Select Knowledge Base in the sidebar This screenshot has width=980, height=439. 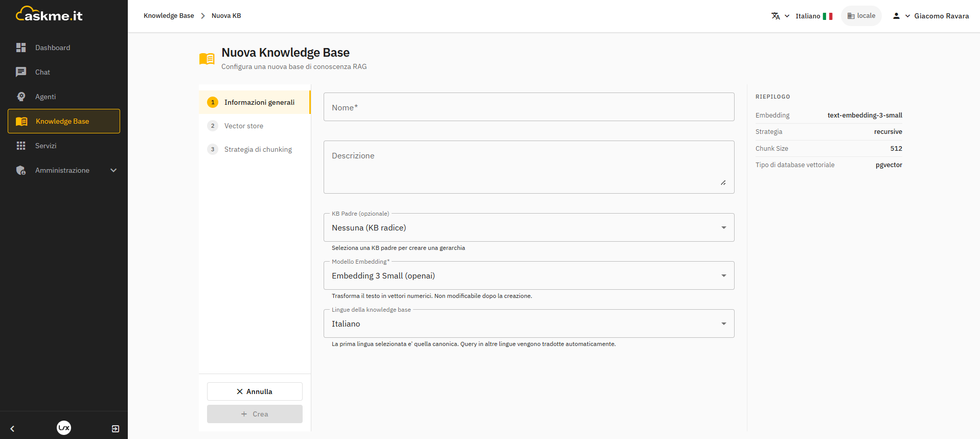tap(64, 121)
